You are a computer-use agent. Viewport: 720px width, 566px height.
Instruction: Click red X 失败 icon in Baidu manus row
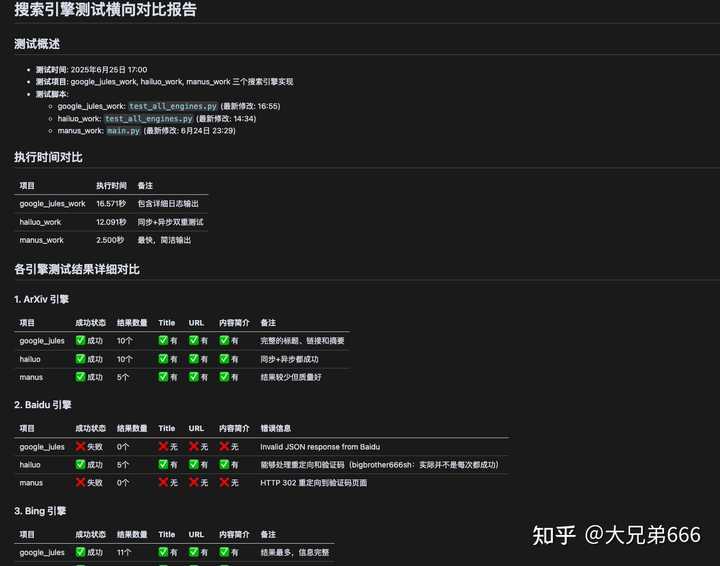80,482
